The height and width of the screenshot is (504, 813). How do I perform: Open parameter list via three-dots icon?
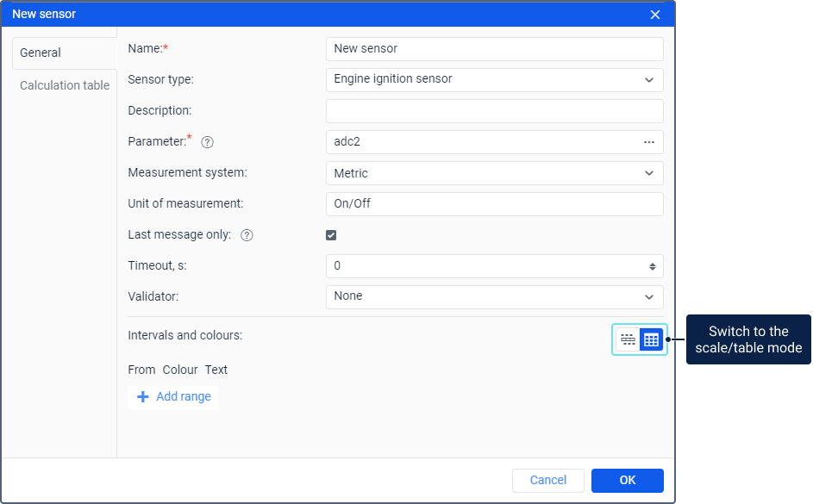click(649, 142)
